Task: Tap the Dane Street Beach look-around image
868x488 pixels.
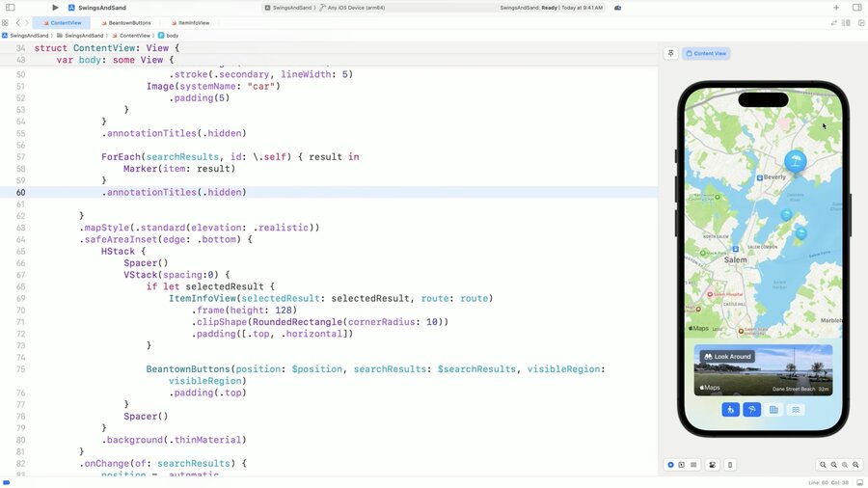Action: click(x=764, y=370)
